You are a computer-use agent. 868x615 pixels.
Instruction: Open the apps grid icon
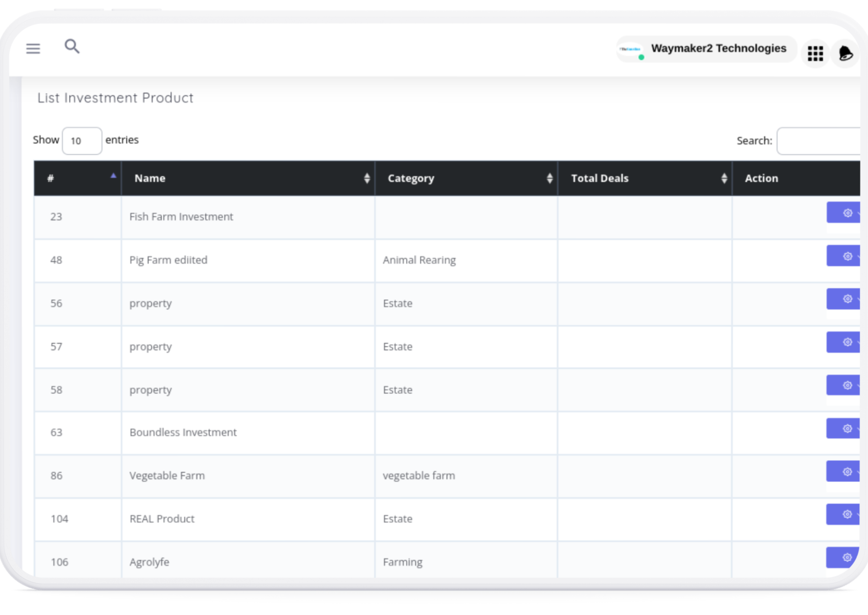815,54
